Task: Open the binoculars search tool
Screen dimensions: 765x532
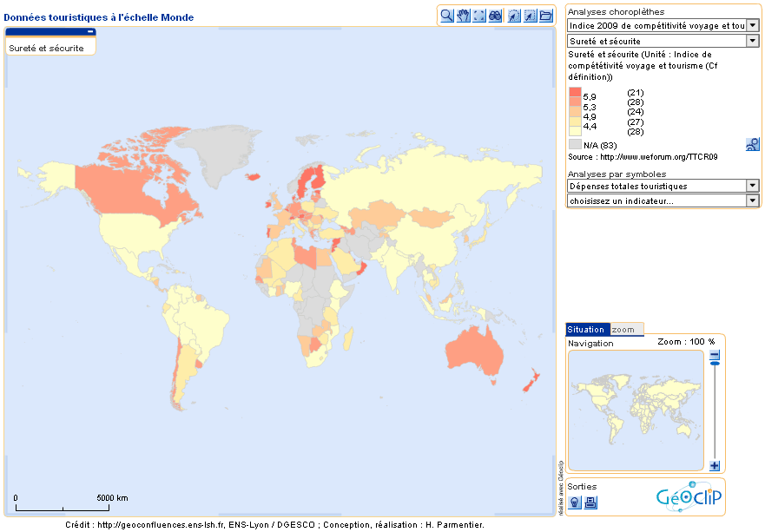Action: pyautogui.click(x=495, y=15)
